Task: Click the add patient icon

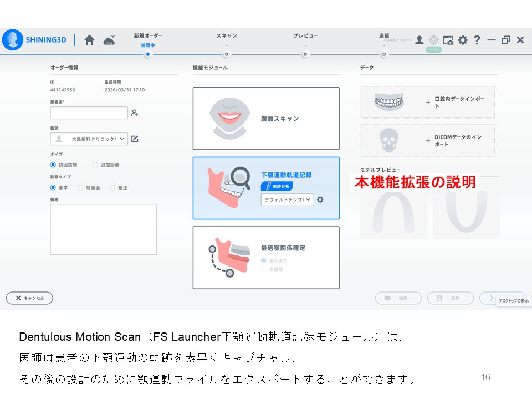Action: [135, 113]
